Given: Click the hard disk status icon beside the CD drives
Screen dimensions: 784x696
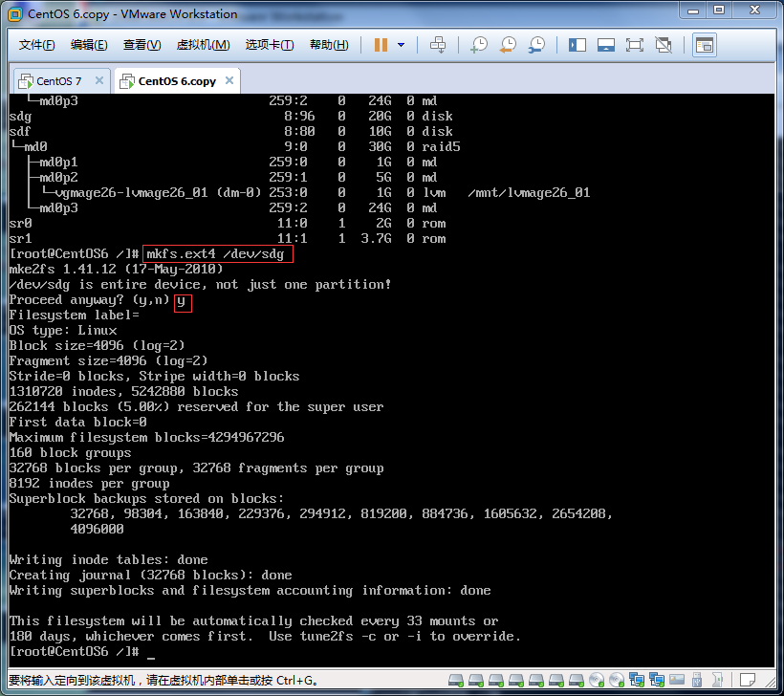Looking at the screenshot, I should click(577, 680).
